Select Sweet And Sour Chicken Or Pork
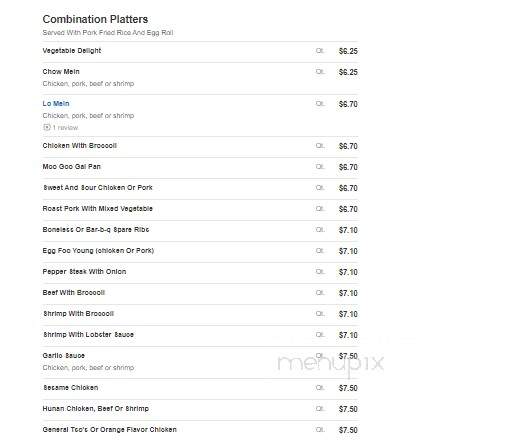Screen dimensions: 510x446 click(97, 188)
